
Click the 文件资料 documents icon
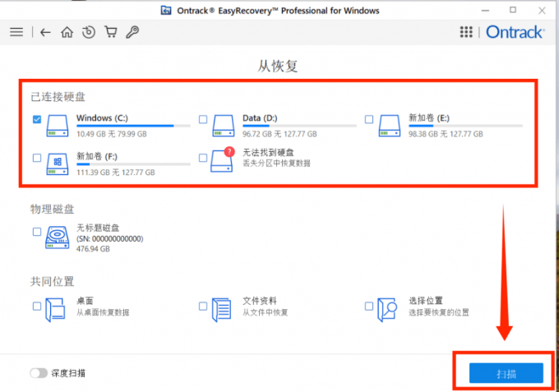[221, 310]
